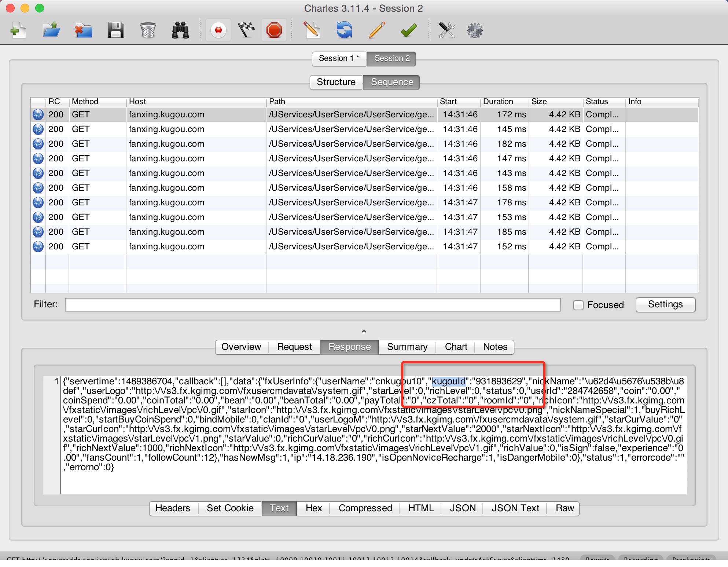Click the Clear session icon

point(148,30)
